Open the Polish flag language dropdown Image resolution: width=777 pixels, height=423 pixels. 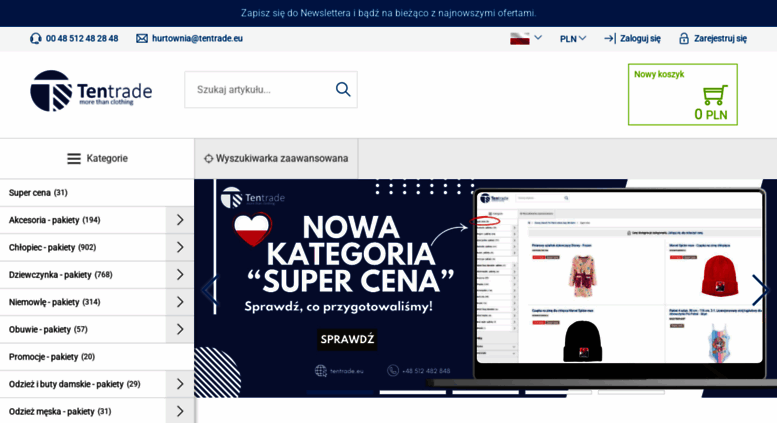point(526,38)
